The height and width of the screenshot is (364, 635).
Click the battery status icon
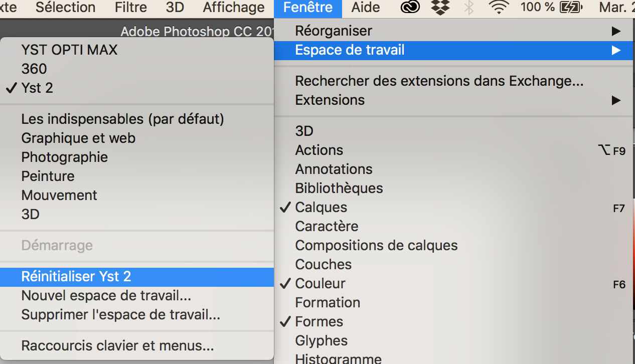[571, 8]
